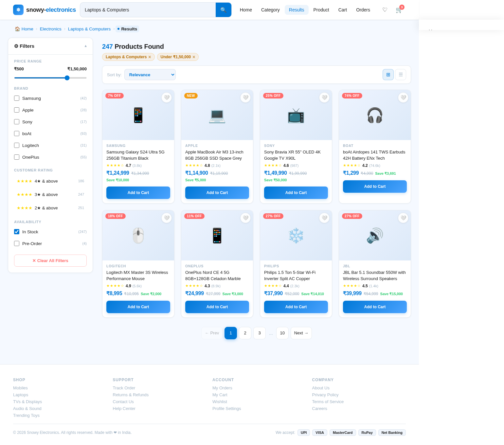504x445 pixels.
Task: Go to Home in top navigation
Action: point(246,10)
